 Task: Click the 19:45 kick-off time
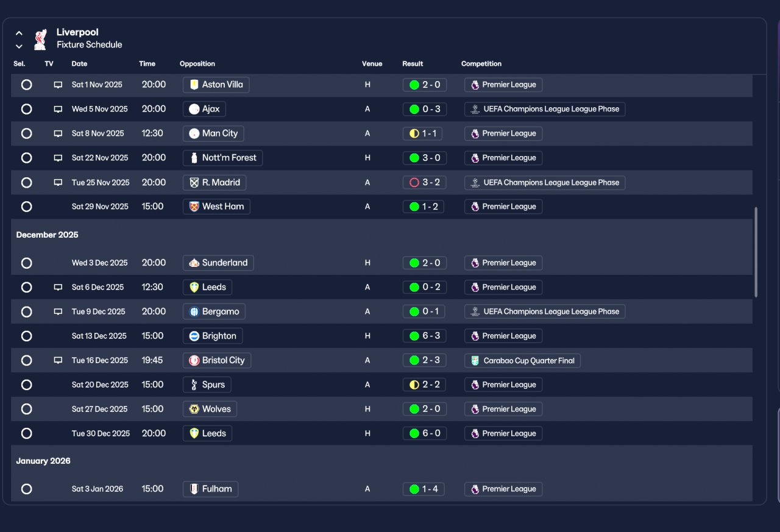[152, 360]
